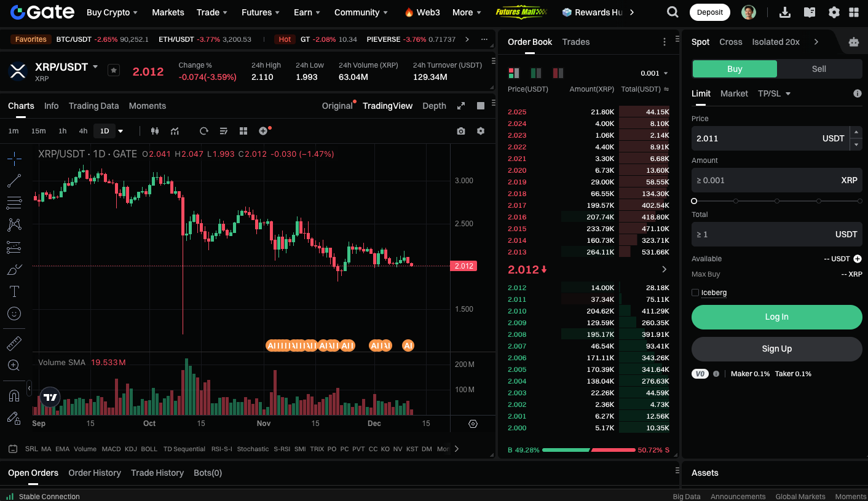Select the trend line drawing tool

[x=14, y=181]
